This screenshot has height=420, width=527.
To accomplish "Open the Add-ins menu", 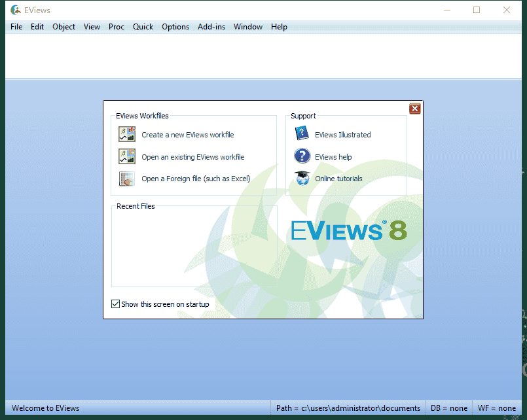I will tap(211, 27).
